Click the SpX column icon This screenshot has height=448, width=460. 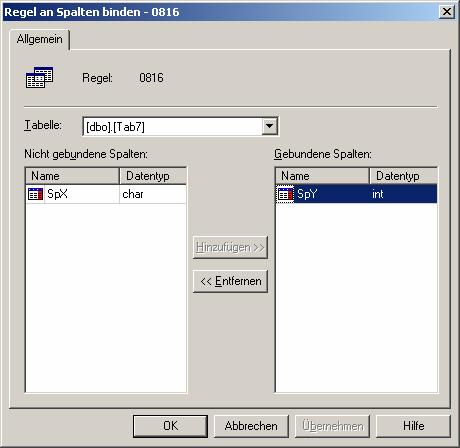coord(36,194)
